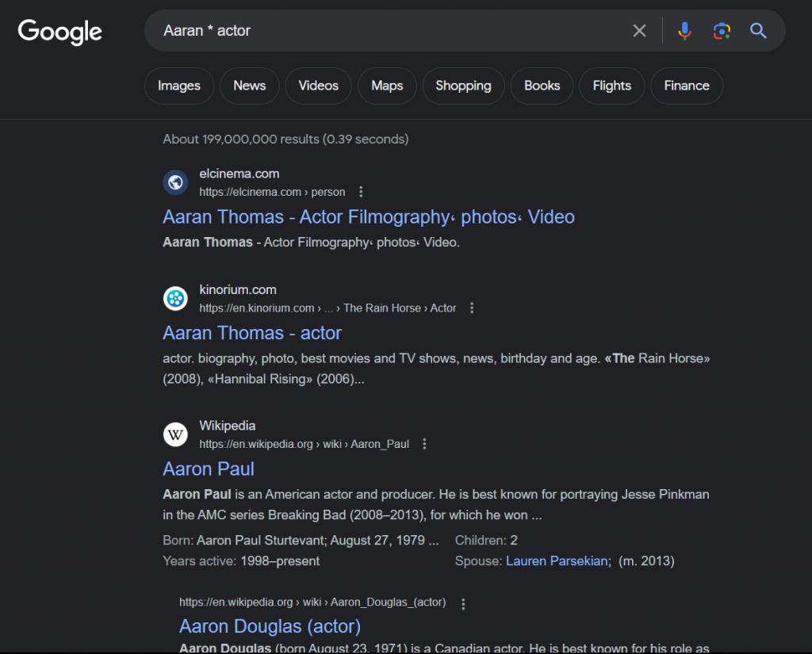Open the three-dot menu for the elcinema.com result

click(361, 192)
